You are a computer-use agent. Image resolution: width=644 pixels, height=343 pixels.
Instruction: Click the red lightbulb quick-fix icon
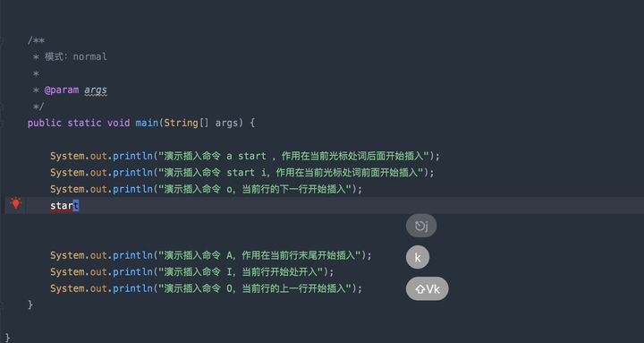[x=15, y=203]
